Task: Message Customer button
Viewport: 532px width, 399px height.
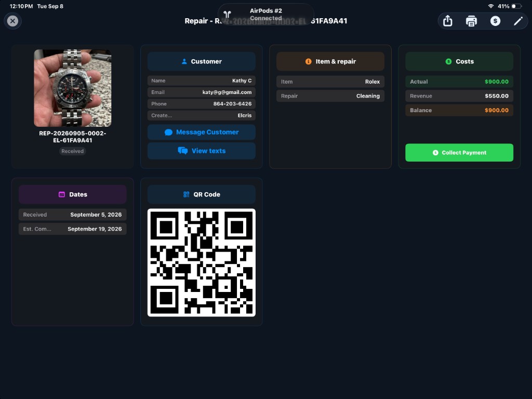Action: point(202,132)
